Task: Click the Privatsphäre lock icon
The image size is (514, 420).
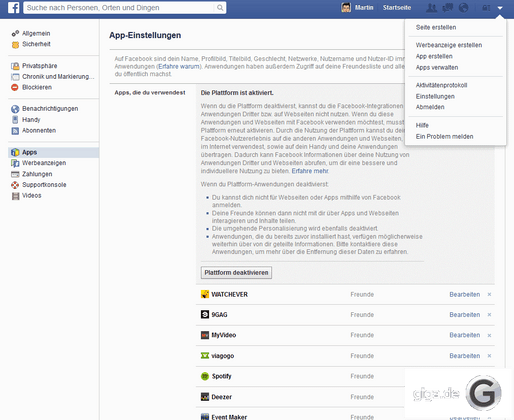Action: 15,66
